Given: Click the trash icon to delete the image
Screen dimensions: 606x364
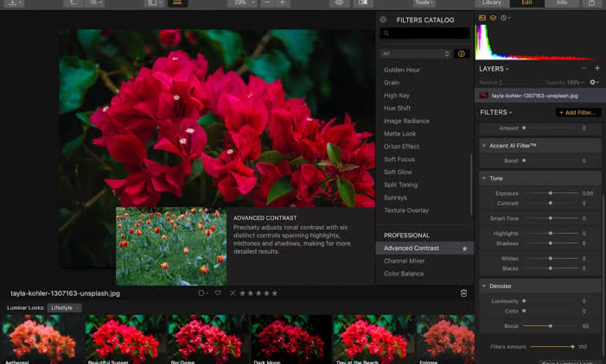Looking at the screenshot, I should click(463, 292).
